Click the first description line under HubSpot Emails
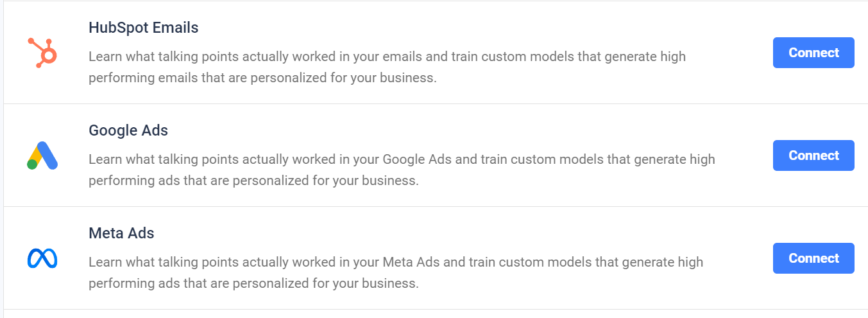This screenshot has width=868, height=318. [x=387, y=57]
